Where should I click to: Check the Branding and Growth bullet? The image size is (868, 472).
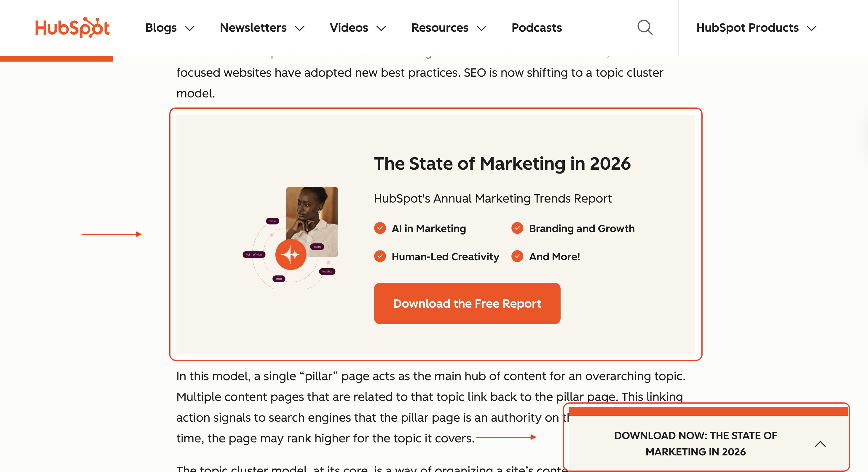click(517, 228)
